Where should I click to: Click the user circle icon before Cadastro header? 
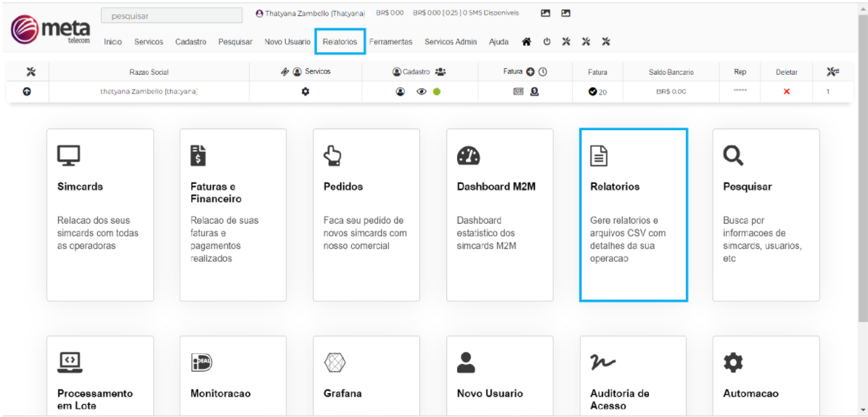click(396, 72)
